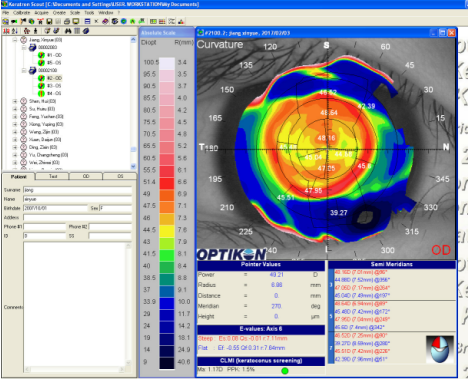The width and height of the screenshot is (472, 379).
Task: Click the up-down arrows sort icon in second toolbar
Action: (x=15, y=31)
